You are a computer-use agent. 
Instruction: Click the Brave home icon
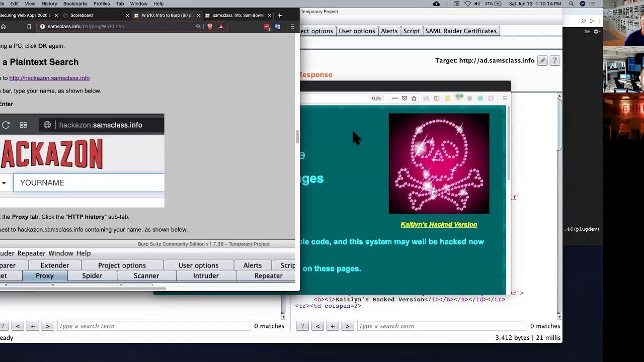click(3, 27)
